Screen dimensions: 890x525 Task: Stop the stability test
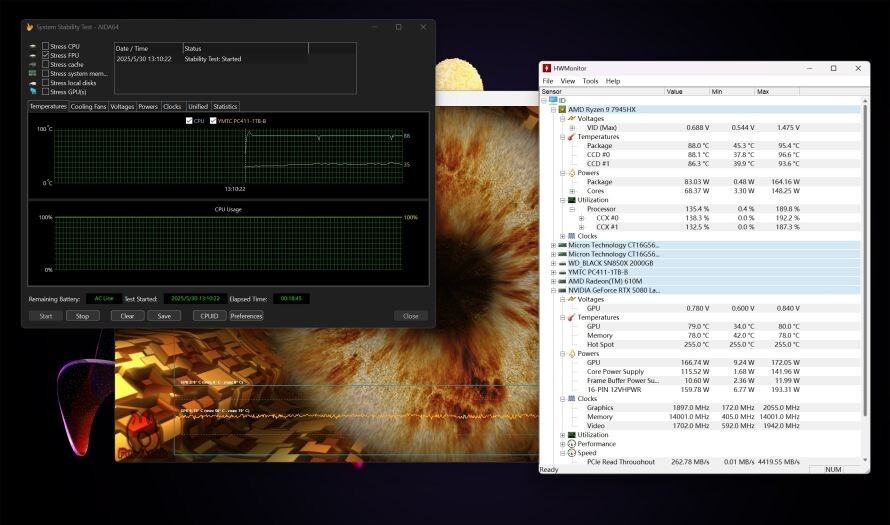(82, 316)
